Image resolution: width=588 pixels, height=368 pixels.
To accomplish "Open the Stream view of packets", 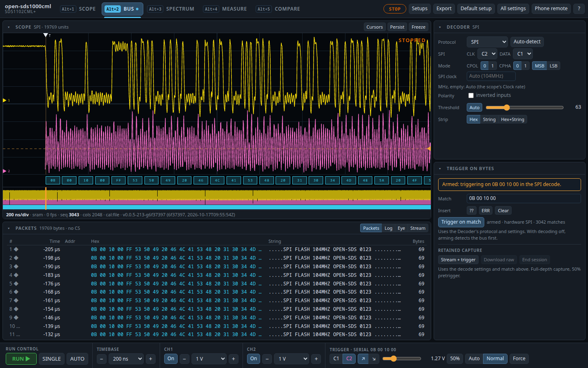I will point(418,228).
